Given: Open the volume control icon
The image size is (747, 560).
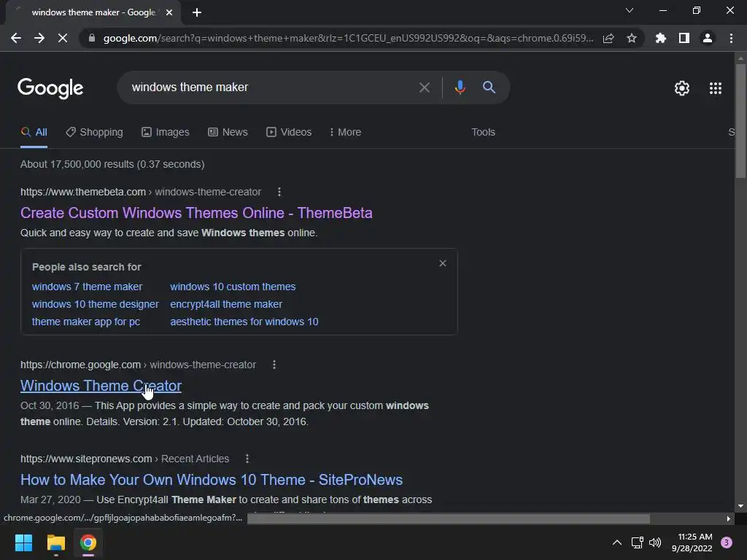Looking at the screenshot, I should (655, 542).
